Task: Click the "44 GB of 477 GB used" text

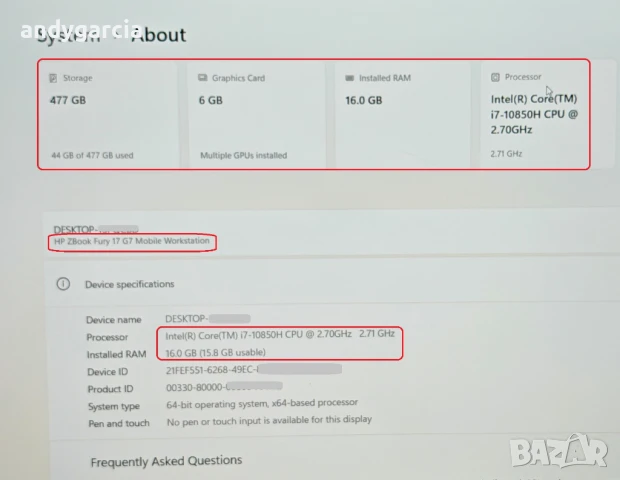Action: pyautogui.click(x=92, y=156)
